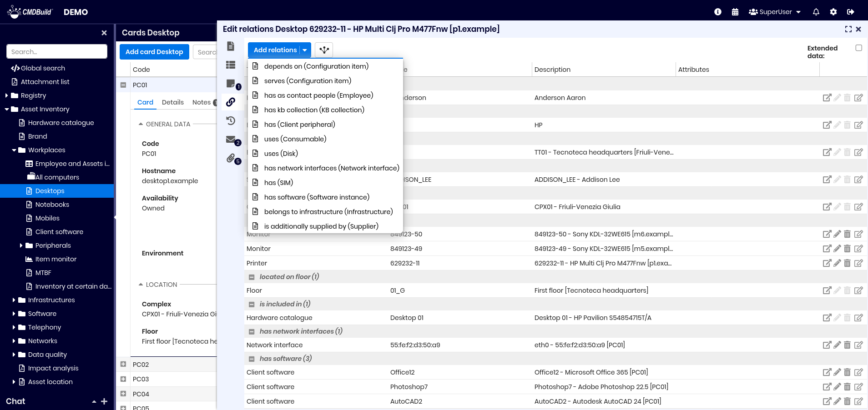Enable the Extended data checkbox

click(858, 48)
